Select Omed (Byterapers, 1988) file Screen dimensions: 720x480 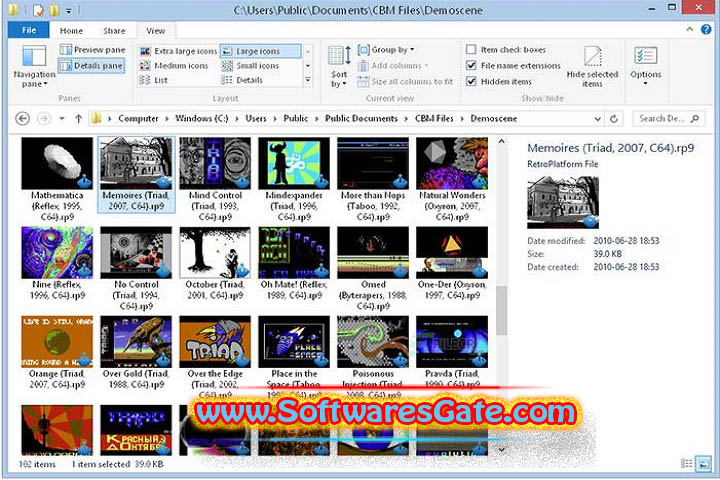coord(373,269)
